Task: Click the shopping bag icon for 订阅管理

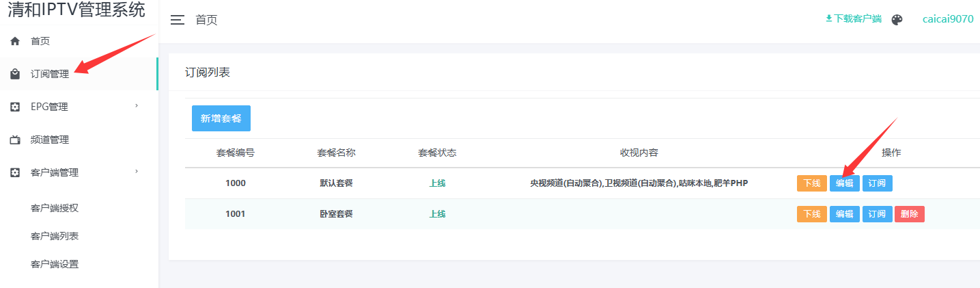Action: click(15, 74)
